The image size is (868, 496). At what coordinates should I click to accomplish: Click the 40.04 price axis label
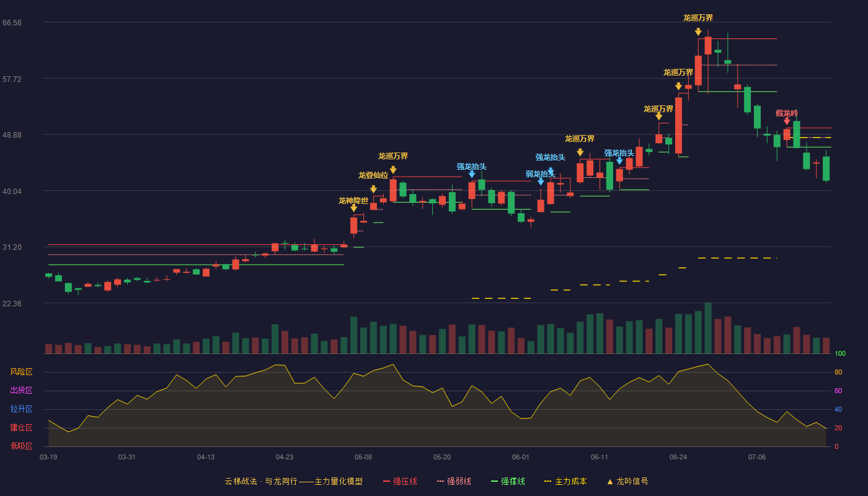(x=12, y=192)
